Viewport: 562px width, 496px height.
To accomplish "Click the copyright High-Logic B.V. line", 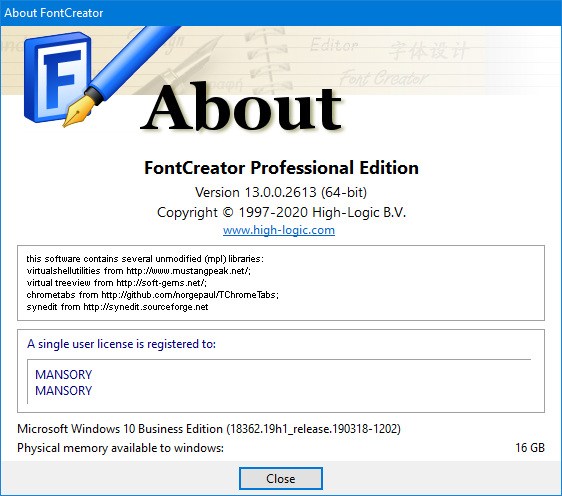I will [281, 213].
